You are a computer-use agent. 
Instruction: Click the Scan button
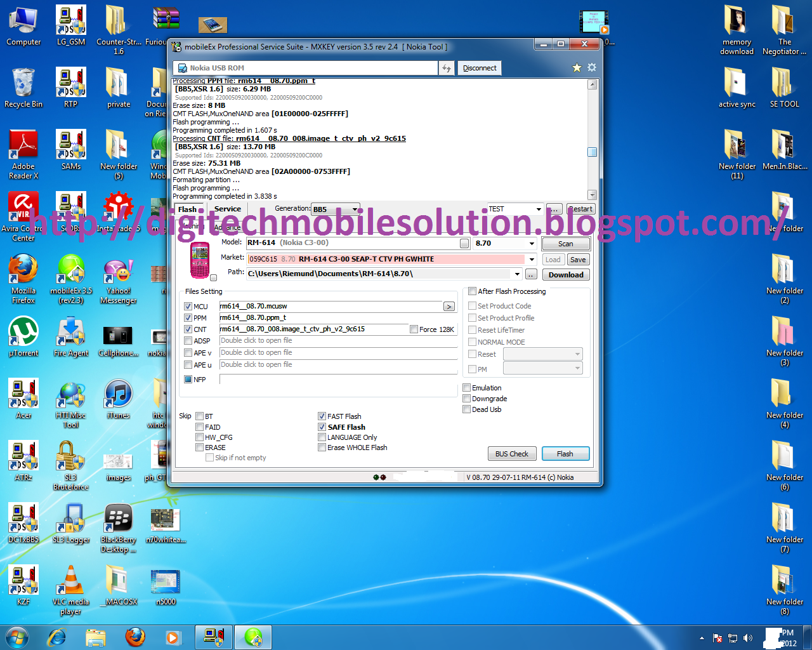pyautogui.click(x=566, y=244)
